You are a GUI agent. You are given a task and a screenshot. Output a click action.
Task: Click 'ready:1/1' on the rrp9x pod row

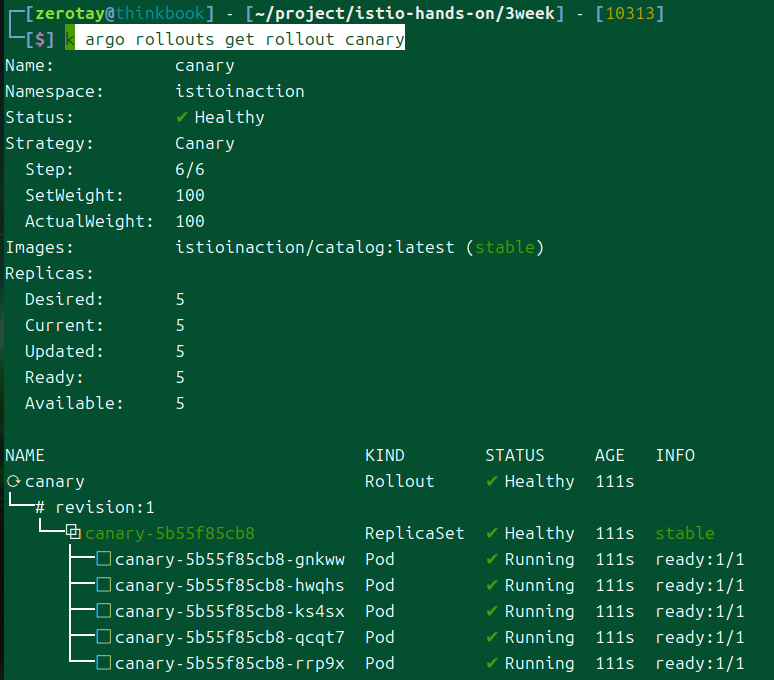click(699, 663)
